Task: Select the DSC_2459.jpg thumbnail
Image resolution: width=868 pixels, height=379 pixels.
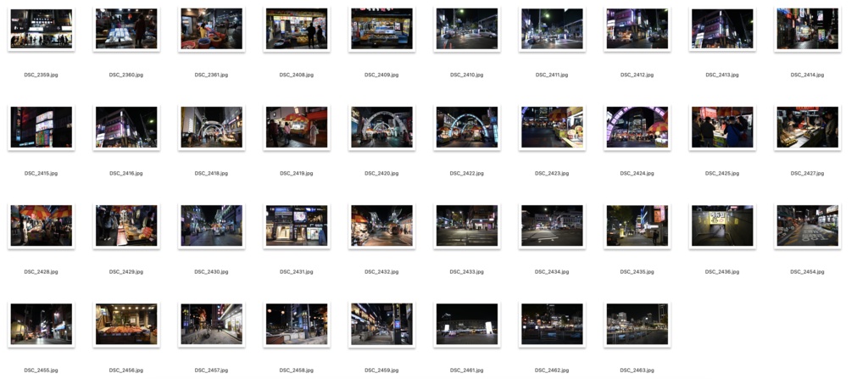Action: [x=381, y=324]
